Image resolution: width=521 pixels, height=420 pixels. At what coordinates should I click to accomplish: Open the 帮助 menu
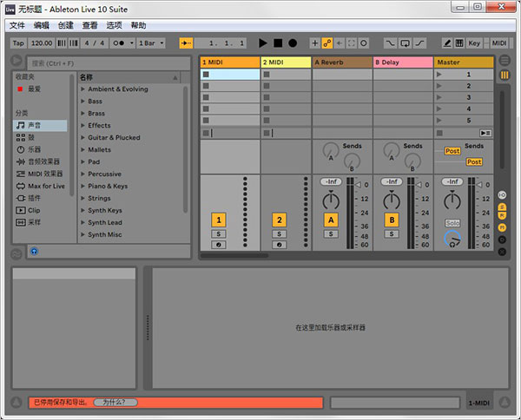coord(138,25)
